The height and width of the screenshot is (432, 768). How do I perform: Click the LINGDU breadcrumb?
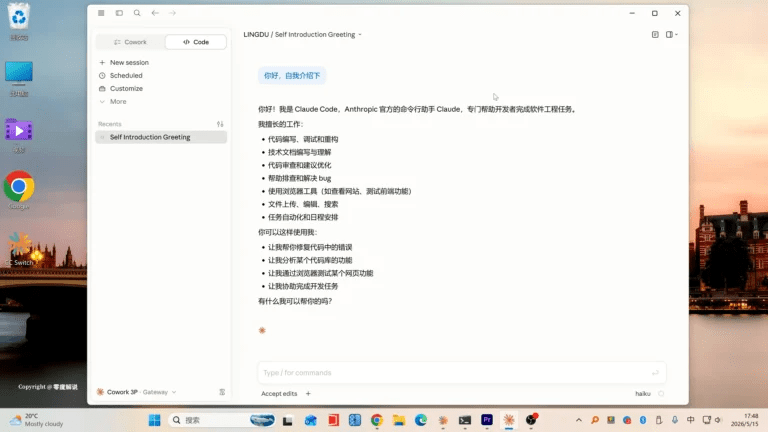coord(256,35)
